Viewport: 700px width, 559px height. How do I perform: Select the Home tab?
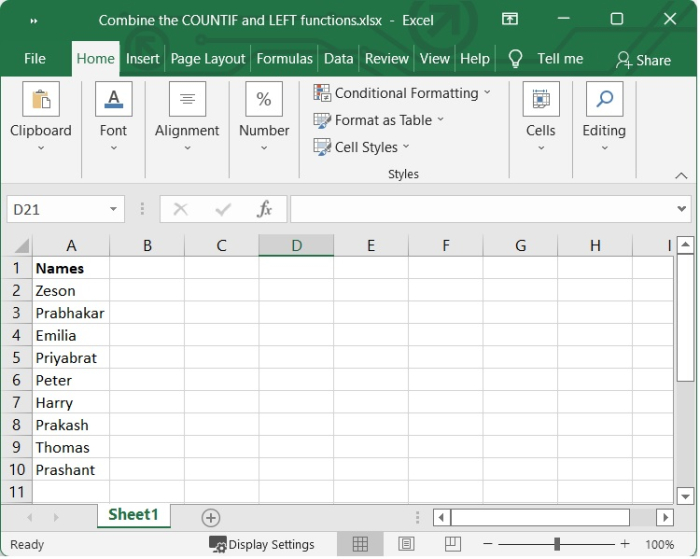(x=96, y=58)
